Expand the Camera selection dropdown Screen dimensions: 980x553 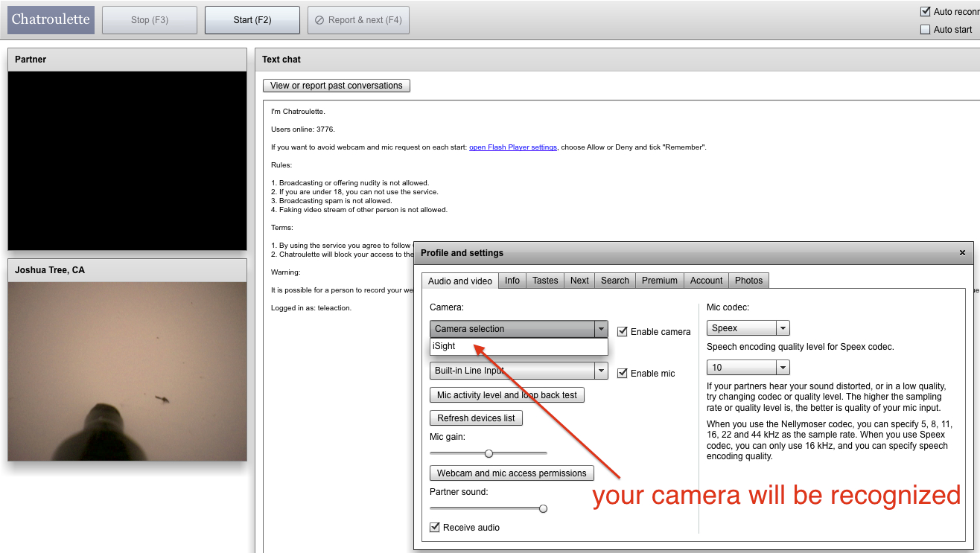tap(519, 329)
